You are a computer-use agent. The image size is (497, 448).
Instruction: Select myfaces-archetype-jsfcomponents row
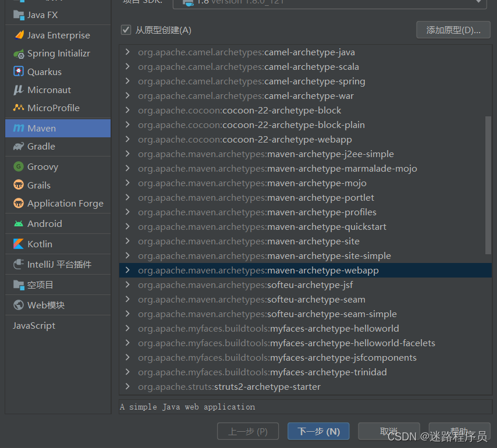pyautogui.click(x=306, y=358)
